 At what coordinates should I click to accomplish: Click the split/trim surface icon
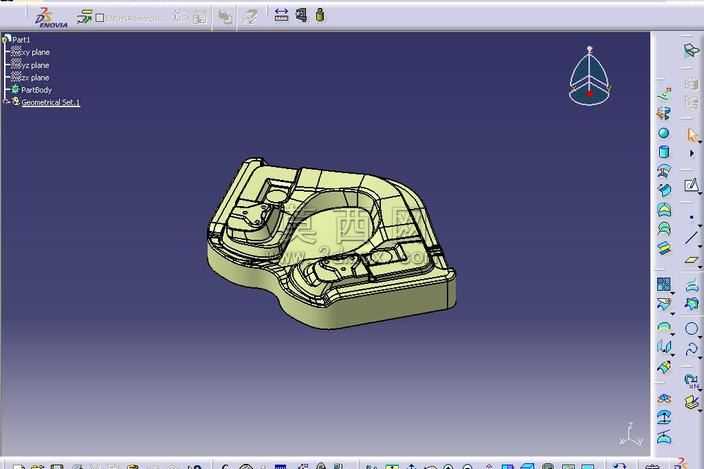click(x=664, y=304)
